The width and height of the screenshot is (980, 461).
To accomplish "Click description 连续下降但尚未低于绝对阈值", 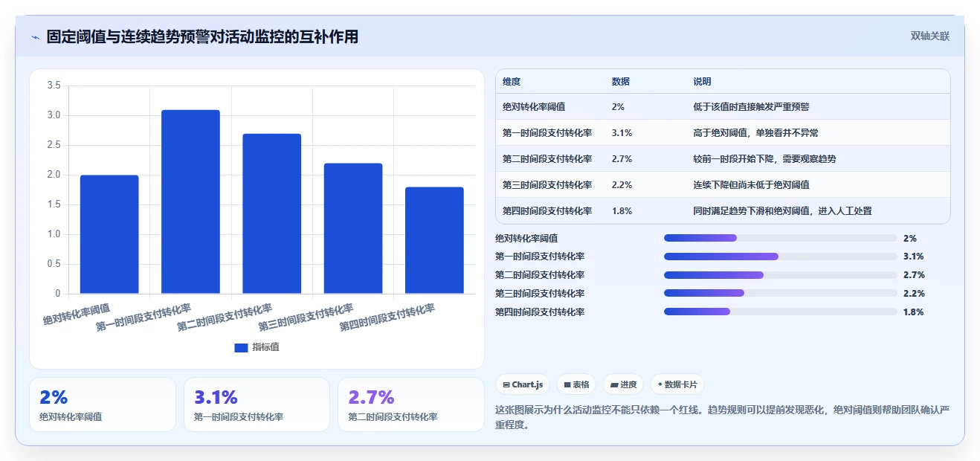I will 751,185.
